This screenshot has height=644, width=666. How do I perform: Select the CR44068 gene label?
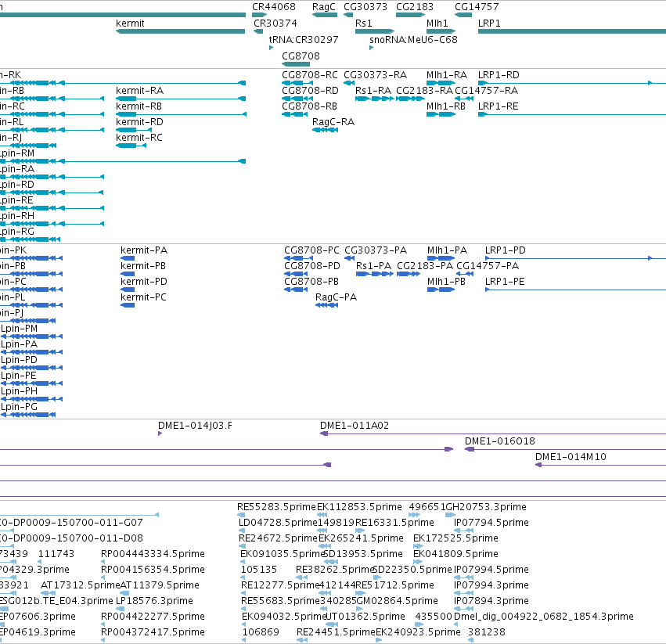tap(274, 7)
